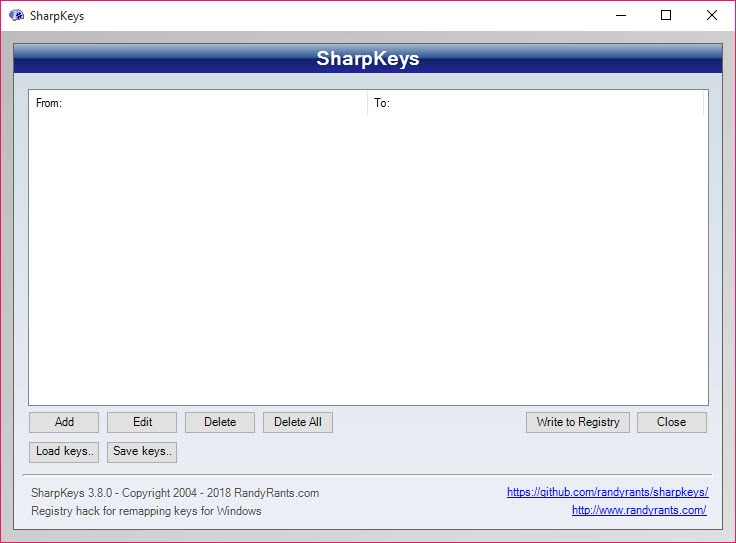736x543 pixels.
Task: Click the SharpKeys title bar app icon
Action: point(16,15)
